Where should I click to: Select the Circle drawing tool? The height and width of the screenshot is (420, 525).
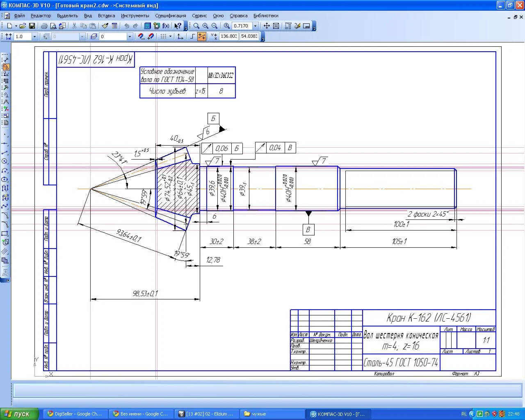5,161
